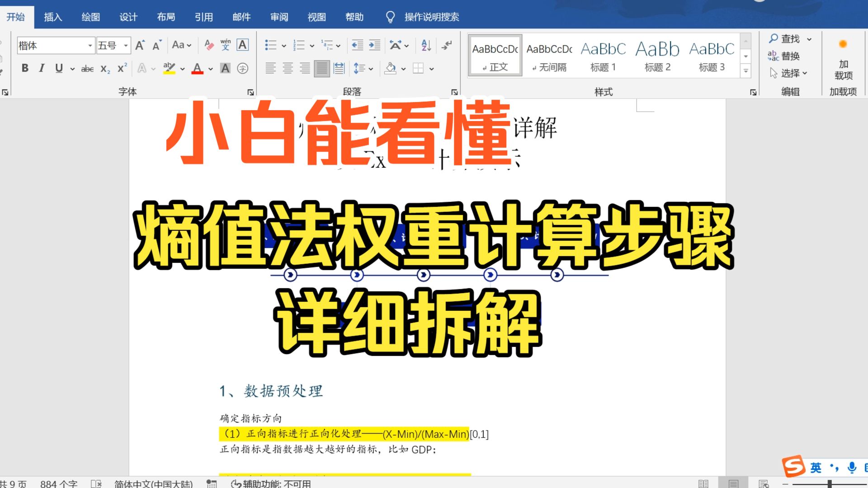
Task: Apply 标题 2 style
Action: (657, 56)
